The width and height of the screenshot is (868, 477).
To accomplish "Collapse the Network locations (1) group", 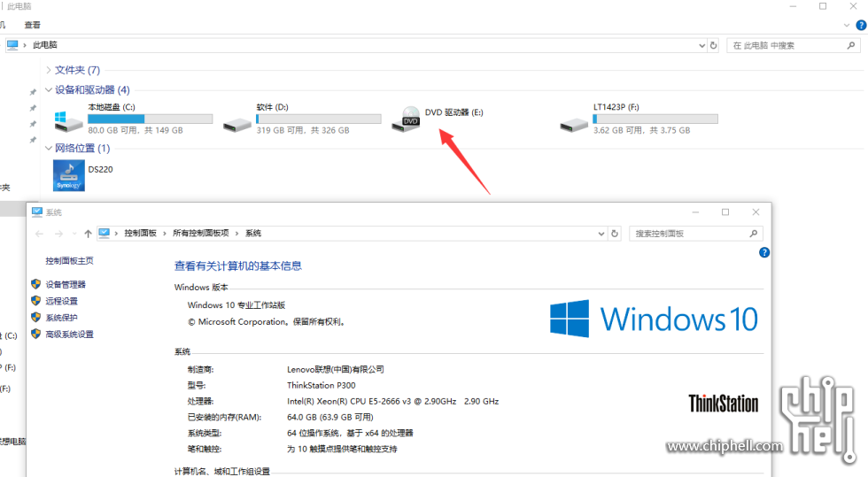I will tap(49, 149).
